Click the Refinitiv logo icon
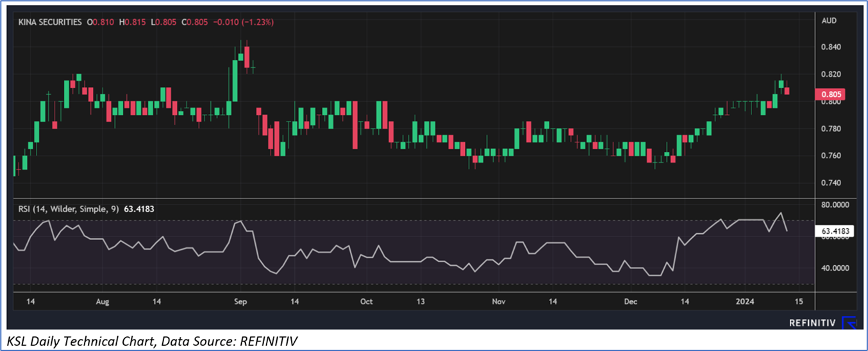The height and width of the screenshot is (351, 868). (x=849, y=323)
